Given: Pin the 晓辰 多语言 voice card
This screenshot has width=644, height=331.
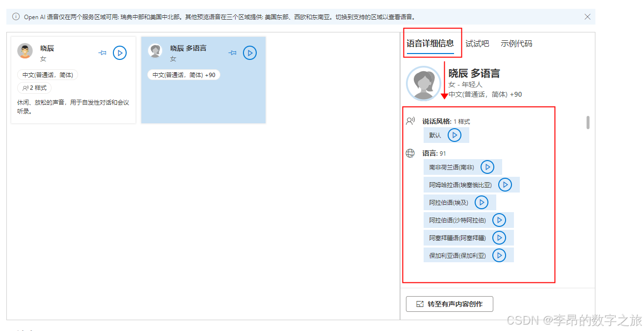Looking at the screenshot, I should point(233,53).
